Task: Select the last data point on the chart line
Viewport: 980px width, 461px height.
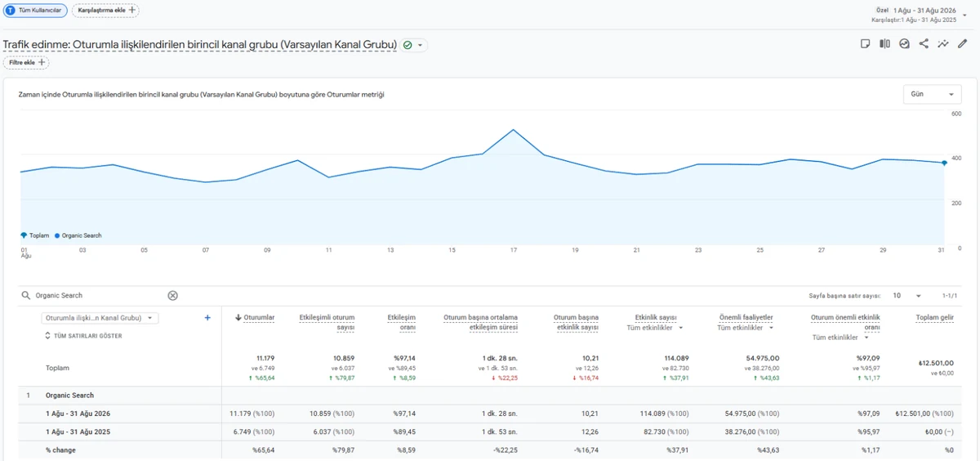Action: click(x=944, y=163)
